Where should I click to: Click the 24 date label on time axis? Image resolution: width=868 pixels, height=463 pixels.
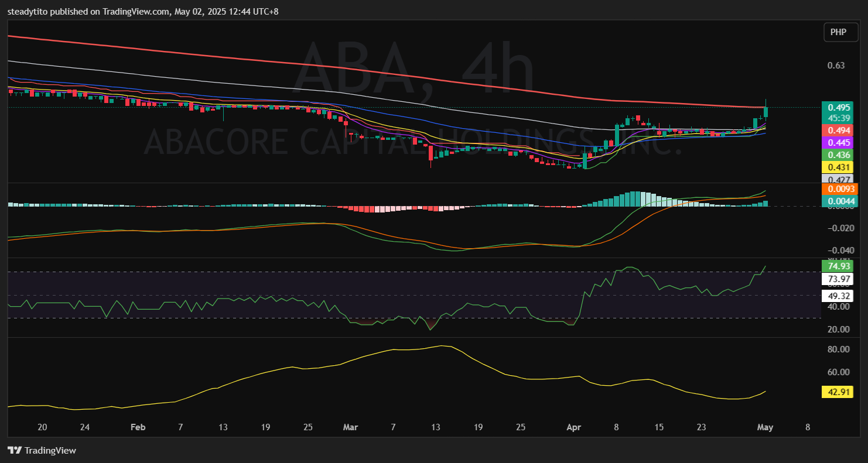pyautogui.click(x=84, y=427)
